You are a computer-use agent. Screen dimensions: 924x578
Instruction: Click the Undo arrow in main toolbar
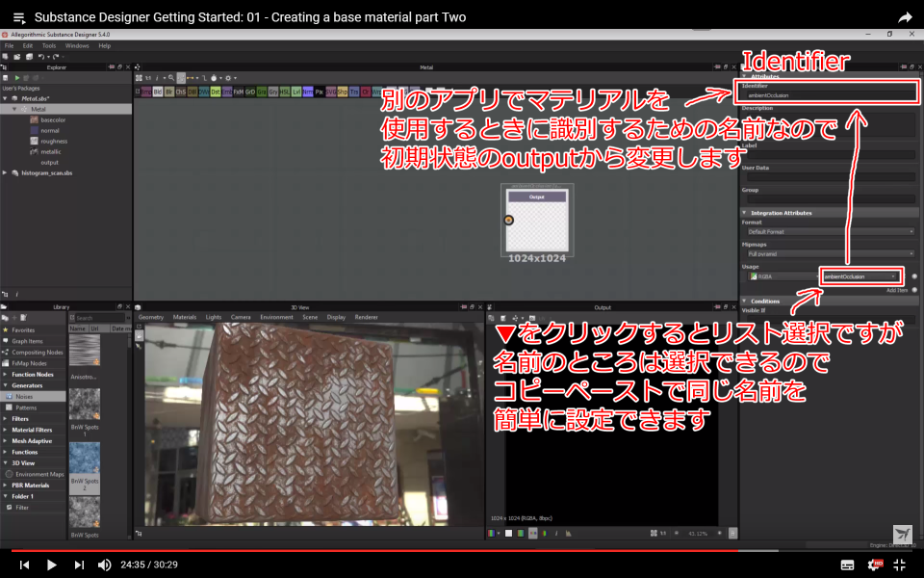[41, 57]
